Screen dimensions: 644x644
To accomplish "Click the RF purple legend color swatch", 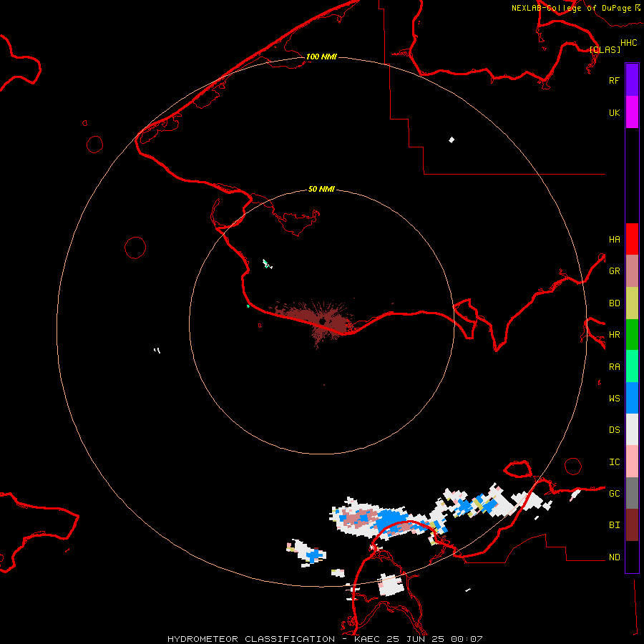I will tap(632, 80).
